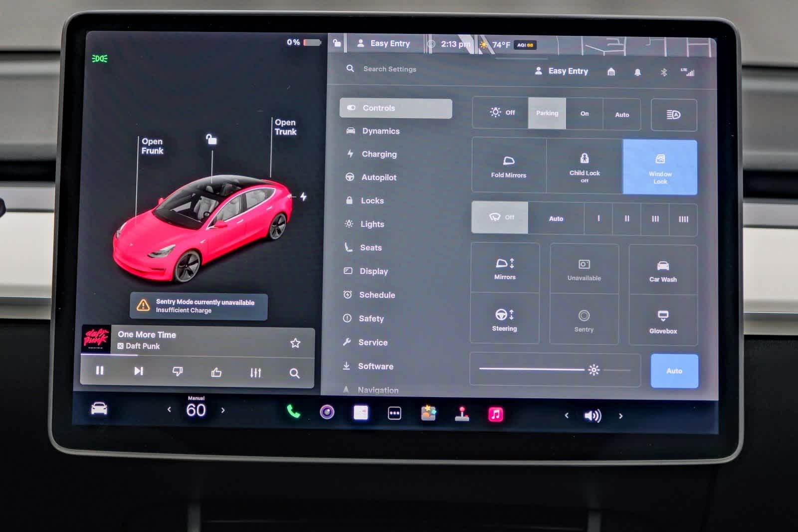Lower volume with left chevron

[566, 415]
